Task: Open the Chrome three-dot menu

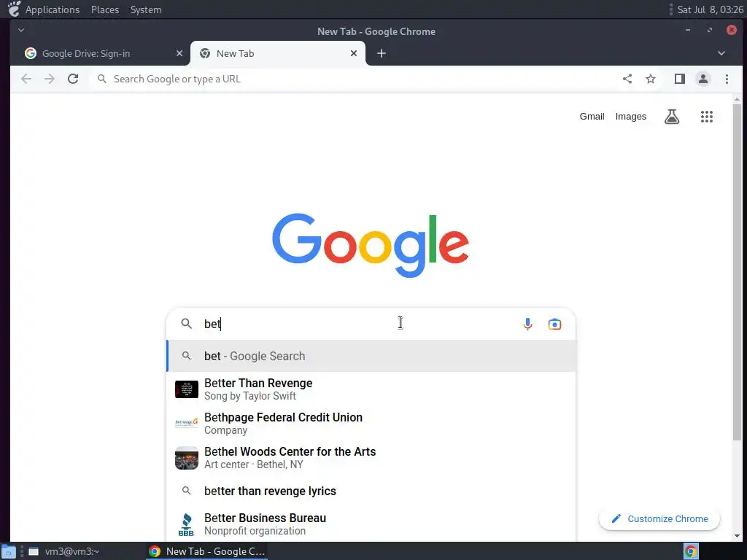Action: coord(727,79)
